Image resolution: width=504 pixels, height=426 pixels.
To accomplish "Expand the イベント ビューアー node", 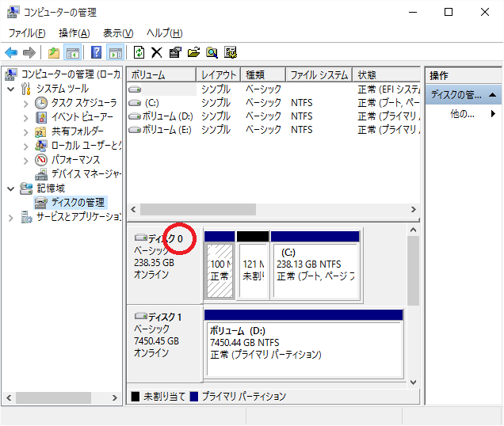I will coord(25,118).
